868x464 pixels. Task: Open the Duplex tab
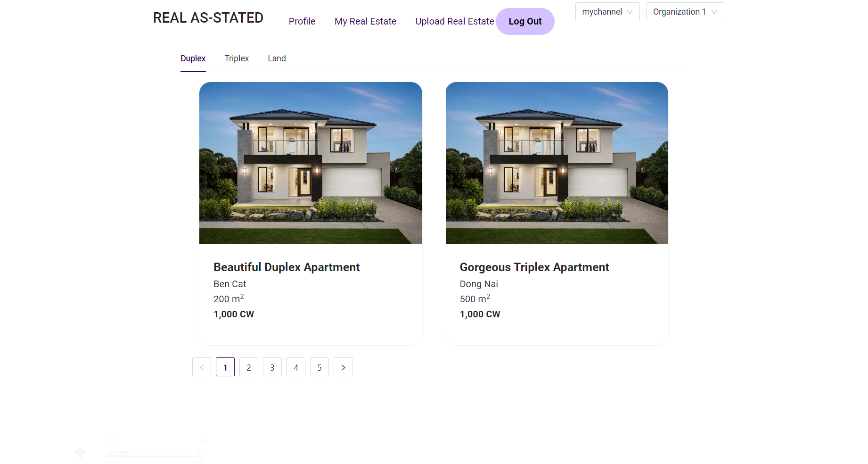tap(193, 58)
